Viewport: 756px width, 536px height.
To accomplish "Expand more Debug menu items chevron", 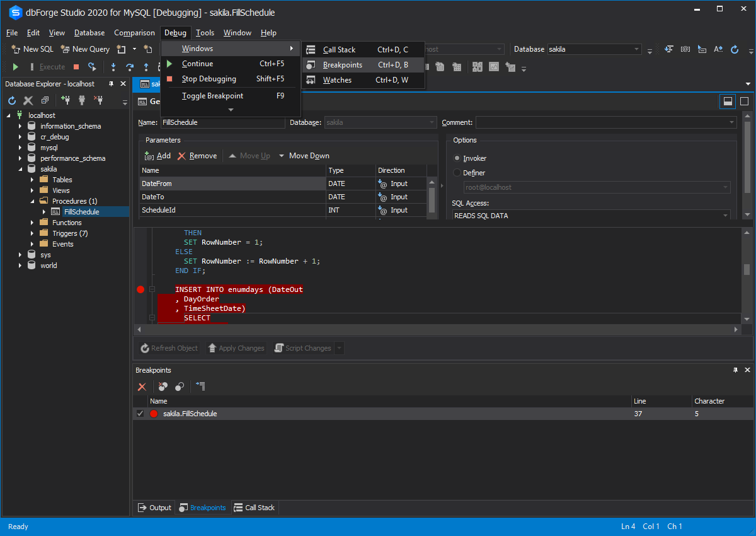I will 231,110.
